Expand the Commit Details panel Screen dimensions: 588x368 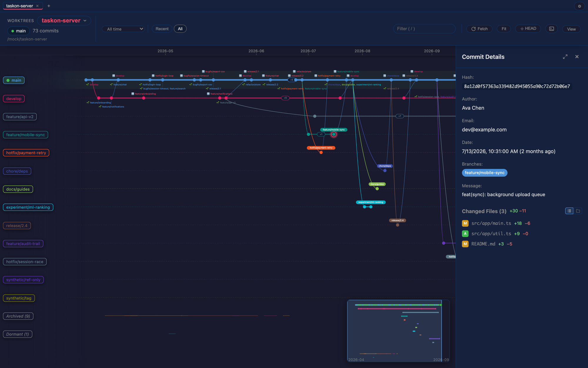(565, 57)
